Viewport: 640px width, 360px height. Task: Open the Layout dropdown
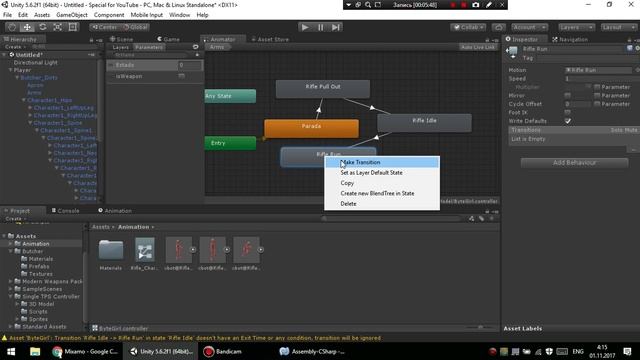(618, 27)
